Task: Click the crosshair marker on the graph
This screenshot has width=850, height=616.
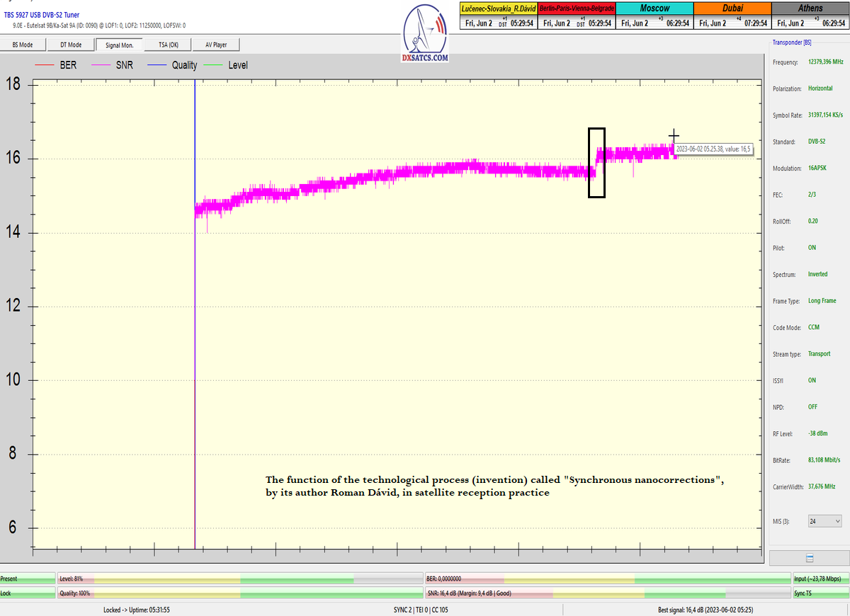Action: [674, 135]
